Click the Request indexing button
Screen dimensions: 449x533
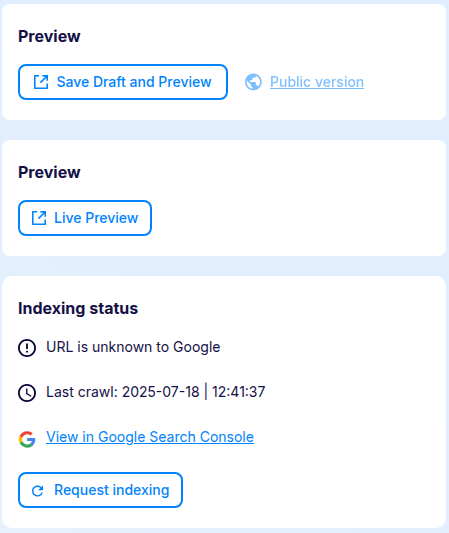coord(100,490)
